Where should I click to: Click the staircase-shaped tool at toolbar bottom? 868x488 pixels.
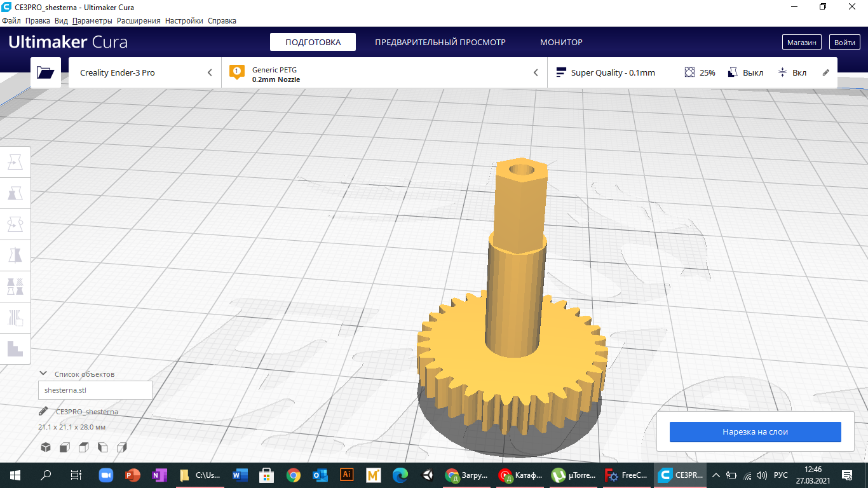click(x=15, y=348)
